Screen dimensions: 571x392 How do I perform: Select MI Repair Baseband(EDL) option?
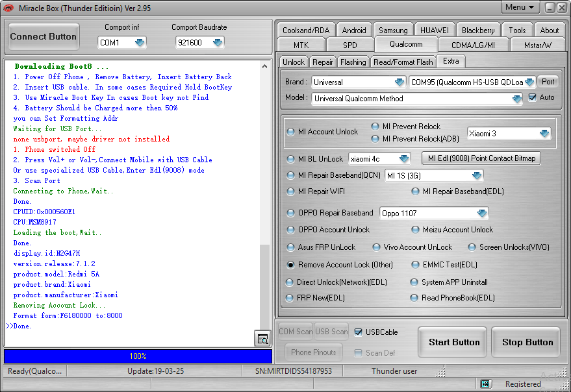[457, 191]
